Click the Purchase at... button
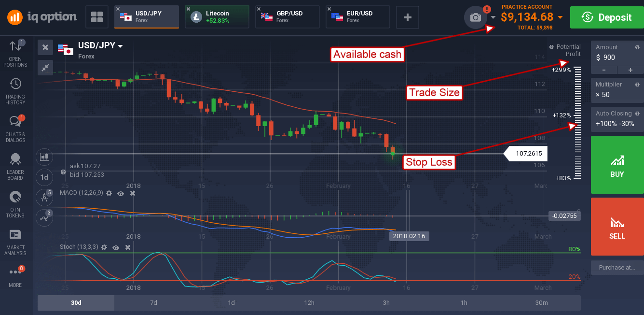 tap(617, 267)
